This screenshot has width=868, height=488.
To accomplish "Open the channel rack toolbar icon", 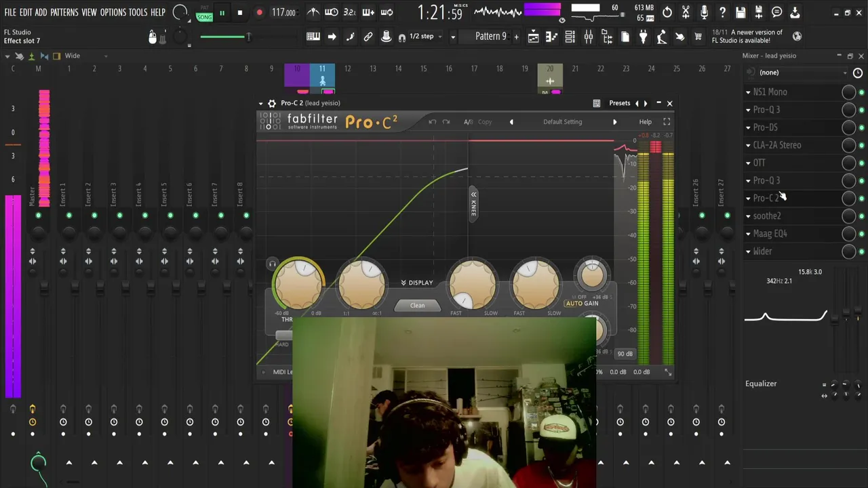I will pyautogui.click(x=570, y=37).
